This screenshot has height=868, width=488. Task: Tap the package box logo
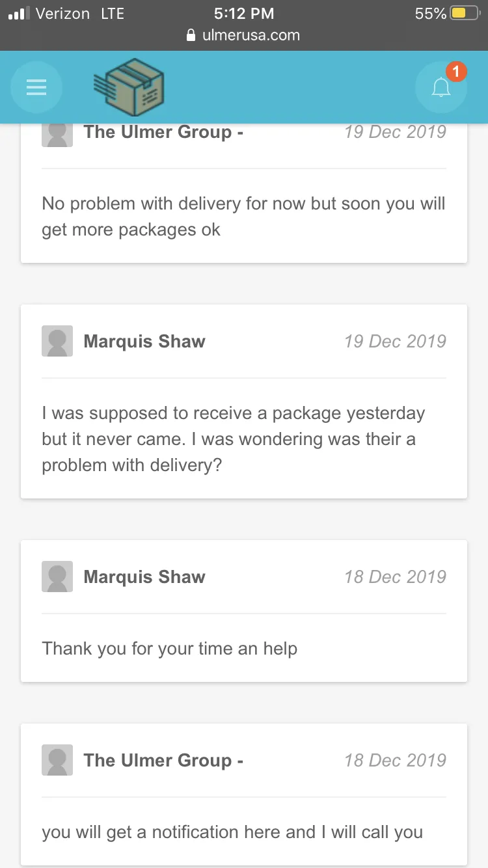point(129,87)
